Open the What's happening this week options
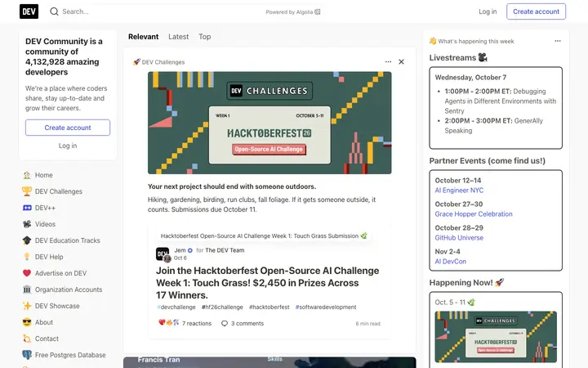 (x=558, y=41)
